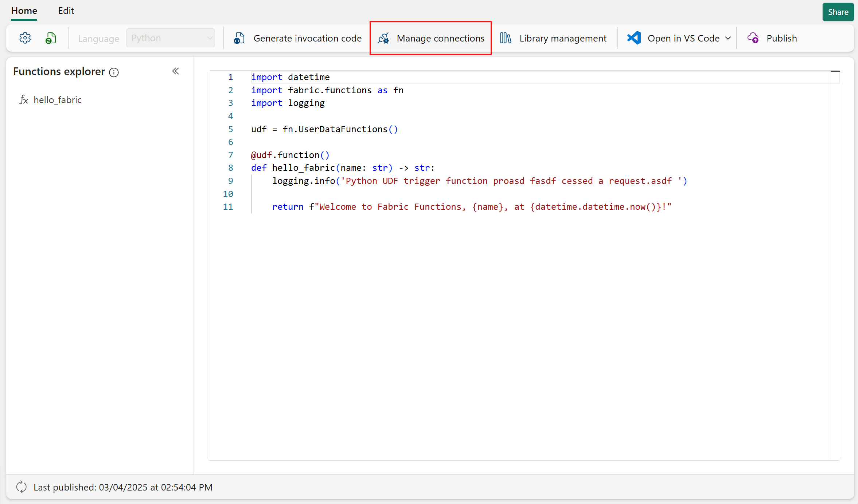Click the VS Code logo icon
Screen dimensions: 858x504
(x=634, y=38)
